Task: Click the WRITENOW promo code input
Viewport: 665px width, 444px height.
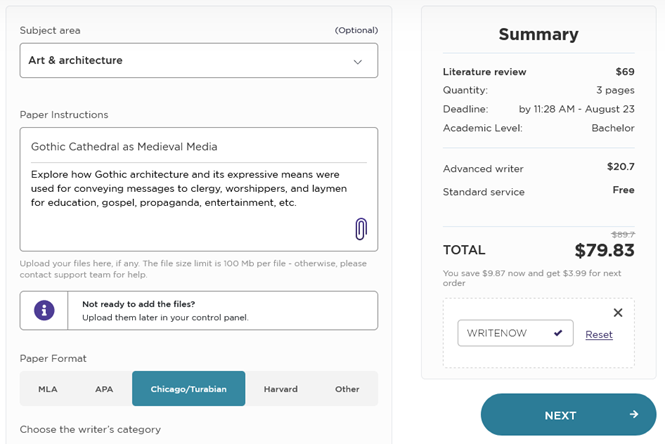Action: click(x=515, y=333)
